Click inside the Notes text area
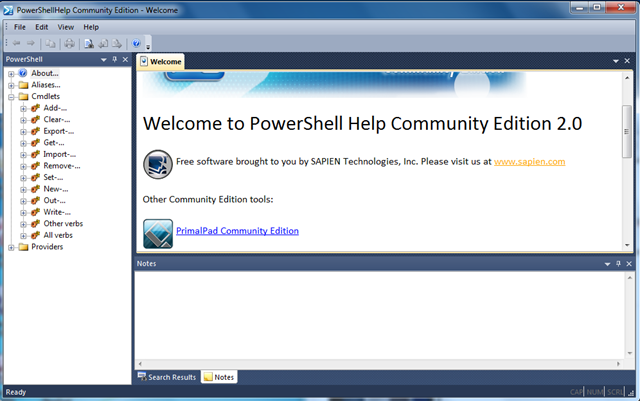The width and height of the screenshot is (640, 401). tap(380, 315)
